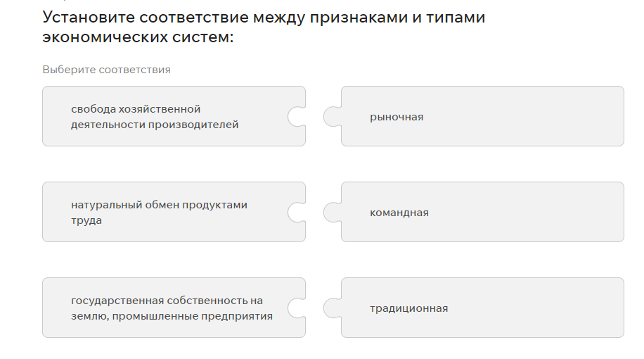This screenshot has height=359, width=644.
Task: Click the 'Установите соответствие между признаками' heading line
Action: (x=264, y=18)
